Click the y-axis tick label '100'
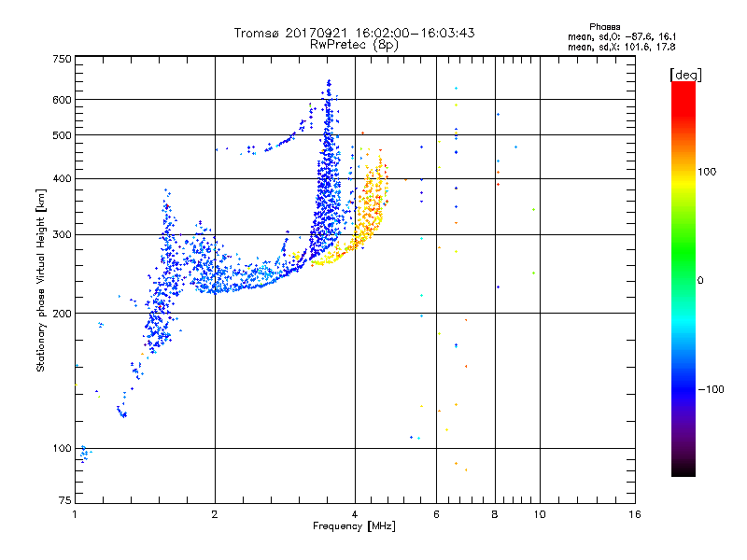The width and height of the screenshot is (747, 560). tap(63, 449)
